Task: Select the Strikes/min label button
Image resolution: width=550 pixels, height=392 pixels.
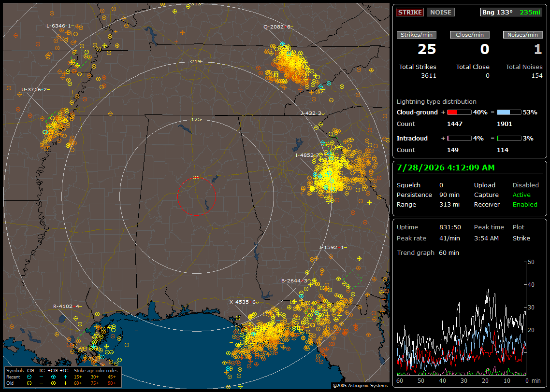Action: coord(416,35)
